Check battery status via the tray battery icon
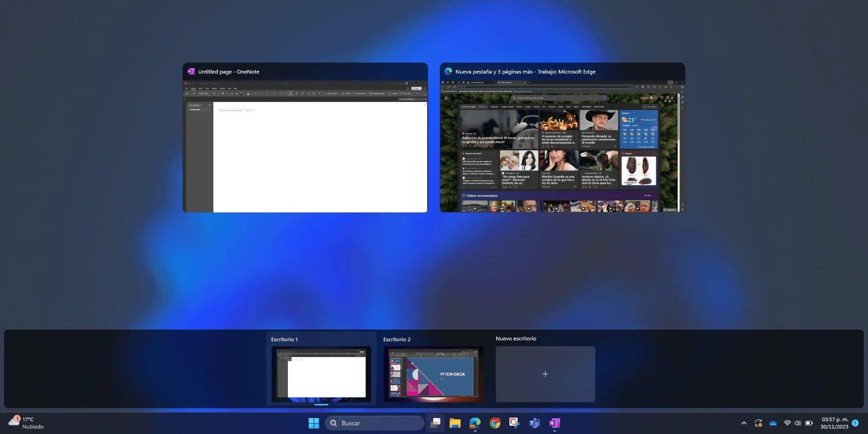The height and width of the screenshot is (434, 868). pos(810,423)
